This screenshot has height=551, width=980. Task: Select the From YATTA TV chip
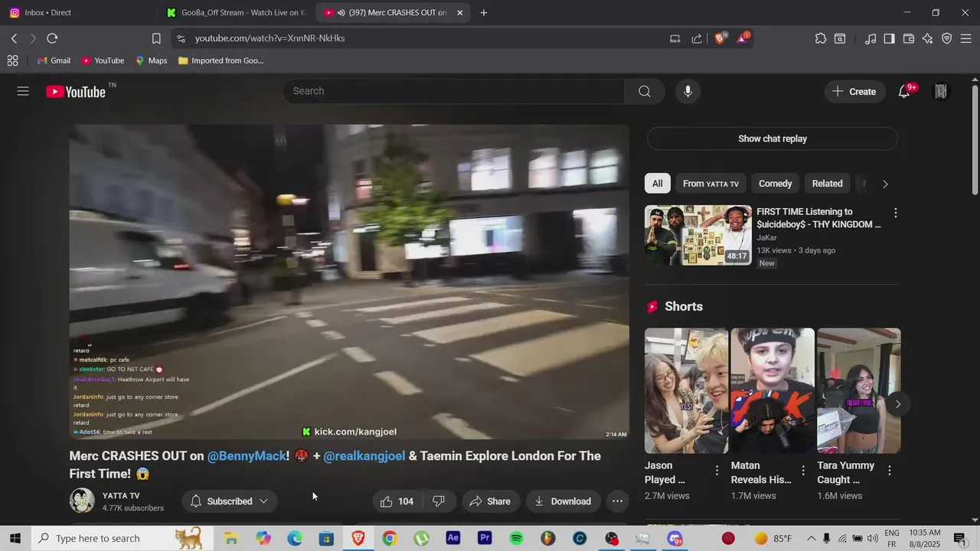(710, 184)
